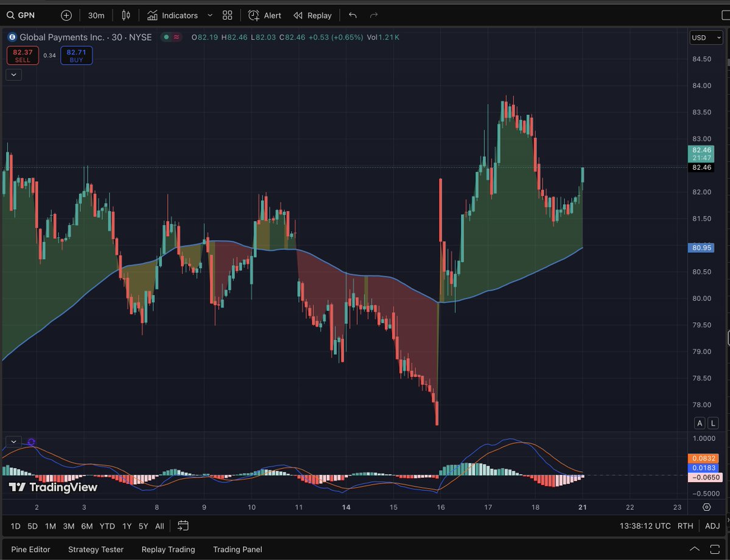Click the date label 14 on time axis
The image size is (730, 560).
346,506
